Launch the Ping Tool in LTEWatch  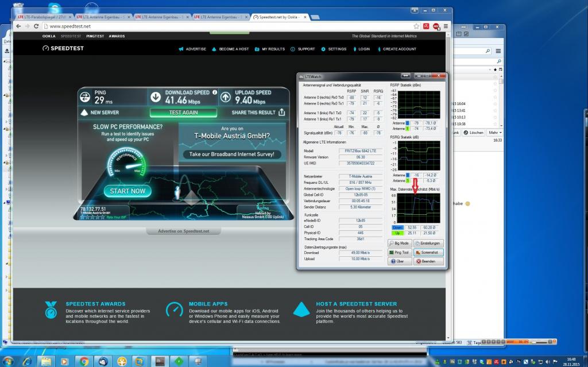(400, 253)
